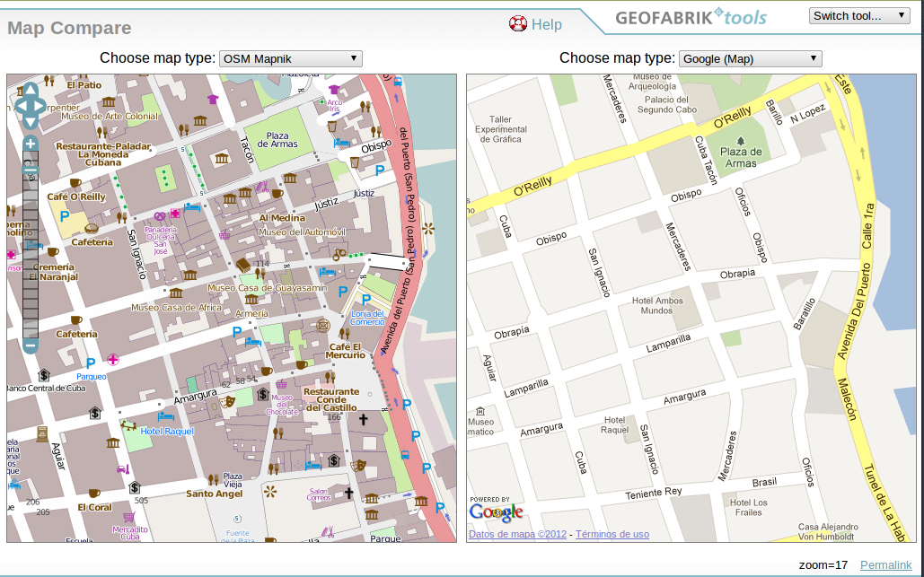Click the Términos de uso link

tap(612, 535)
